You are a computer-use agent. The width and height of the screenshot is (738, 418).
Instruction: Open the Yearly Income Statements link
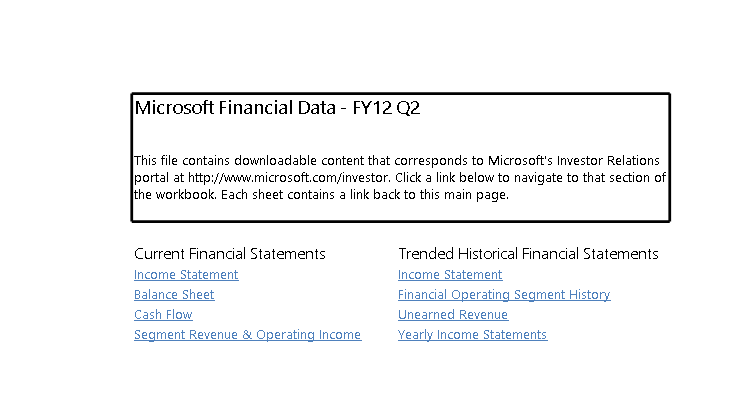point(473,335)
